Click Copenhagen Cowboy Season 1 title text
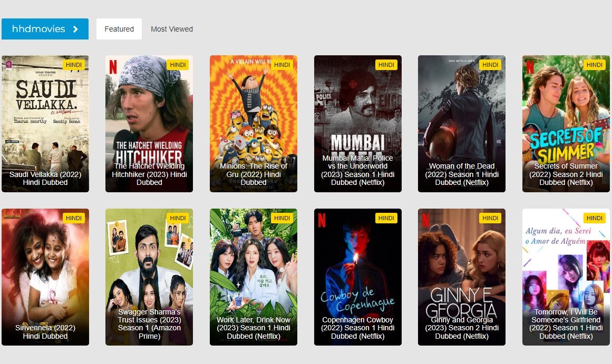The height and width of the screenshot is (364, 612). [x=358, y=328]
